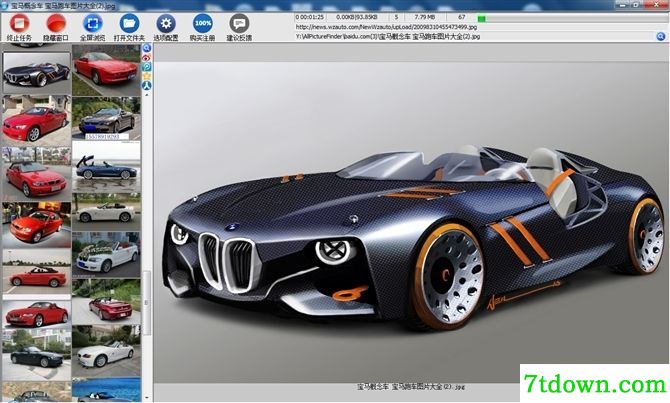The width and height of the screenshot is (670, 403).
Task: Select the red coupe in showroom thumbnail
Action: [36, 225]
